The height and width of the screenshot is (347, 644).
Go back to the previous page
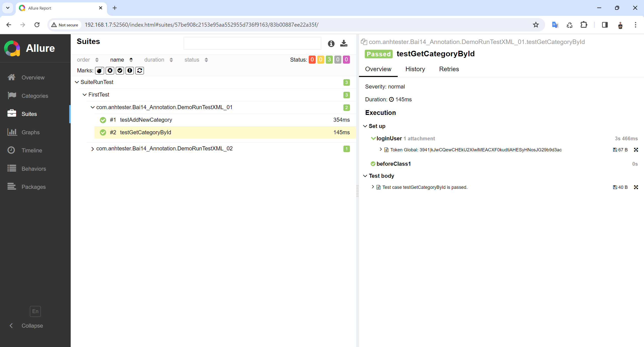[x=9, y=25]
